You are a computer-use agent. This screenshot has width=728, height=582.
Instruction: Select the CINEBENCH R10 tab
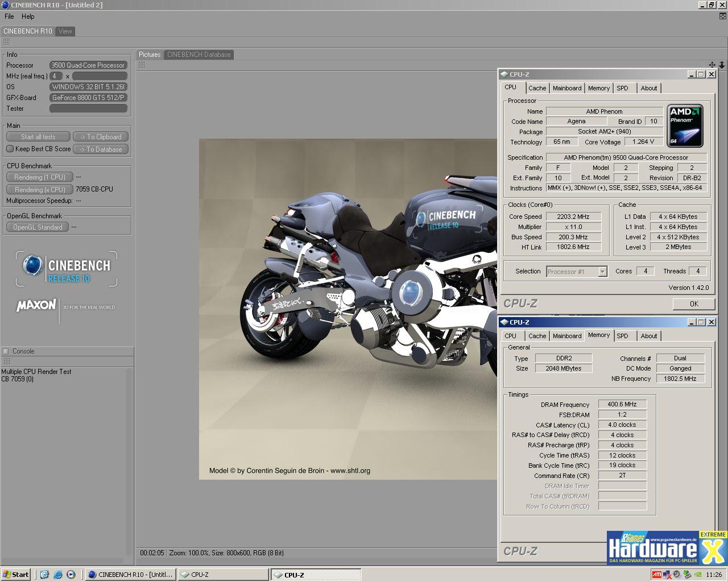tap(28, 31)
